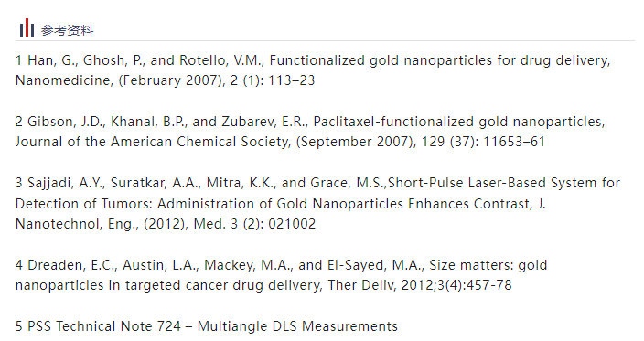Image resolution: width=644 pixels, height=341 pixels.
Task: Click Journal of the American Chemical Society text
Action: (x=153, y=142)
